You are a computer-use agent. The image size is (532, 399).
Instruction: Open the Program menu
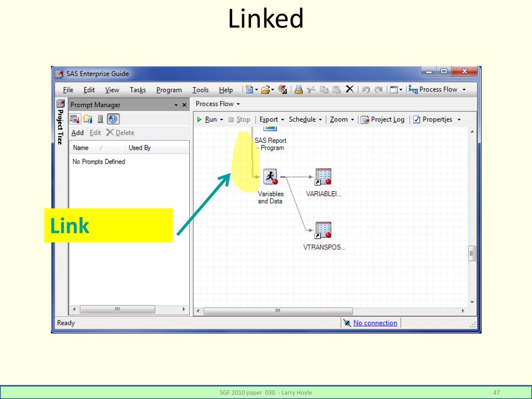169,90
